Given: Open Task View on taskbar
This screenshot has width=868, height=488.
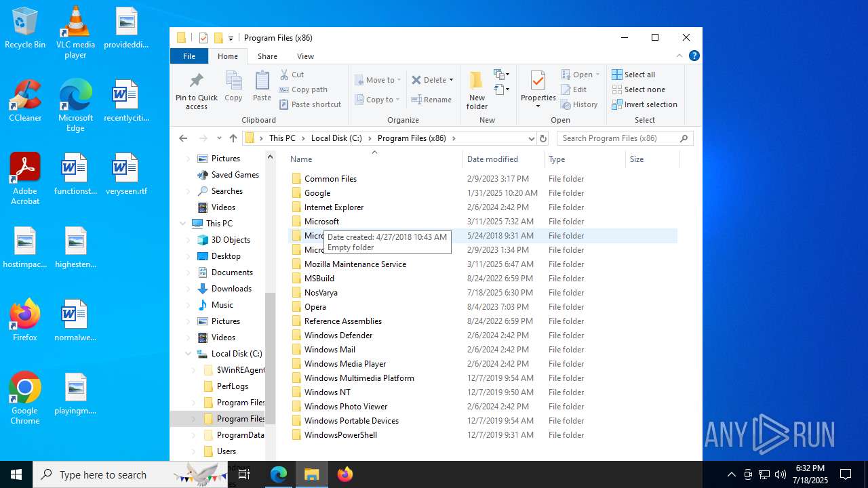Looking at the screenshot, I should tap(244, 474).
